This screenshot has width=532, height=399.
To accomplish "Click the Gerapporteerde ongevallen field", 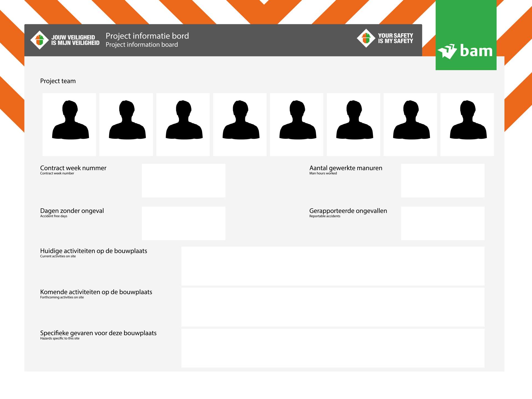I will 443,223.
